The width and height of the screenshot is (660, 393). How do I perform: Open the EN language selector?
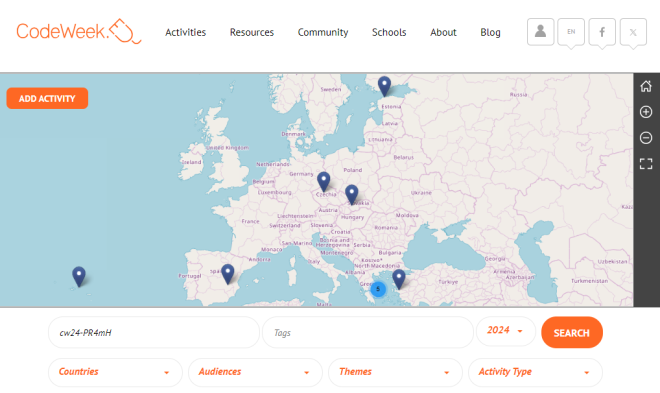pos(571,32)
